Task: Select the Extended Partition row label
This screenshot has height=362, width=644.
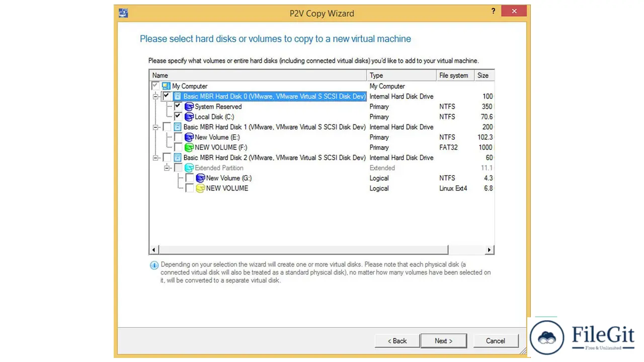Action: click(219, 168)
